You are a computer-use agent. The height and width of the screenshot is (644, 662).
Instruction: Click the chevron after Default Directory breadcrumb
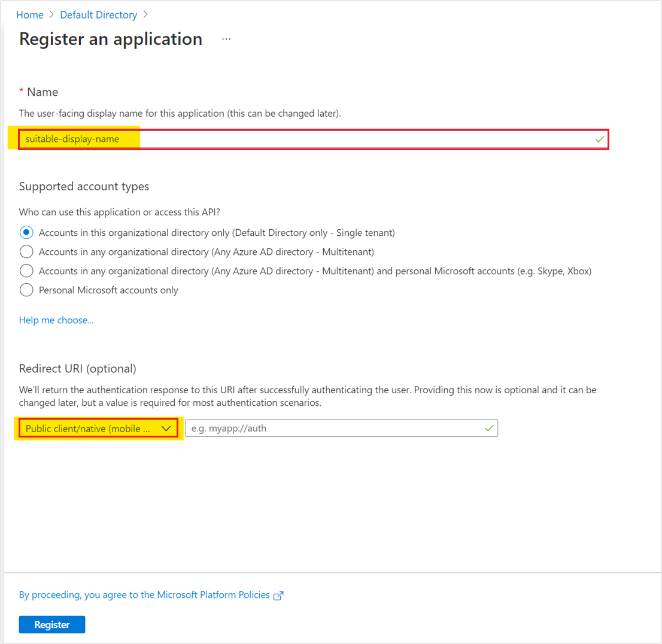[145, 14]
